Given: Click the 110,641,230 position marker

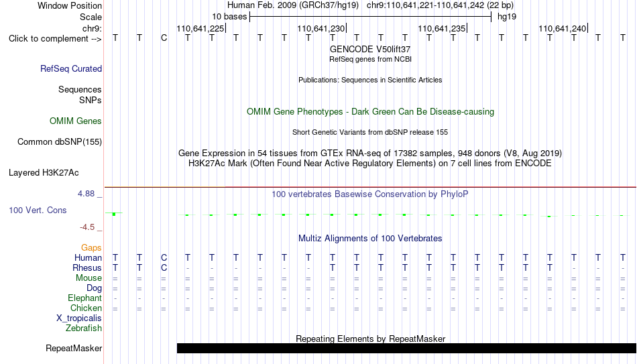Looking at the screenshot, I should pos(321,28).
